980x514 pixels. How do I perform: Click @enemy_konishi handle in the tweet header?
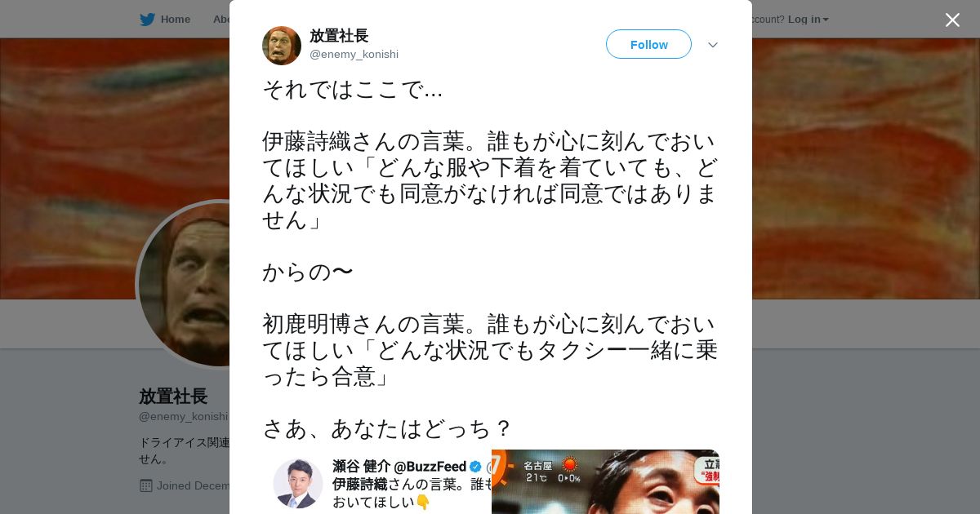point(354,55)
